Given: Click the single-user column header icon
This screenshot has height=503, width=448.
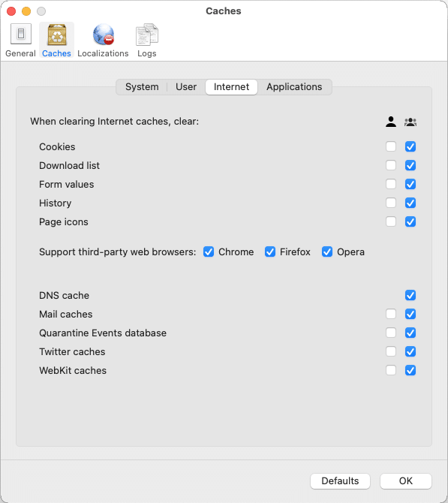Looking at the screenshot, I should tap(391, 122).
